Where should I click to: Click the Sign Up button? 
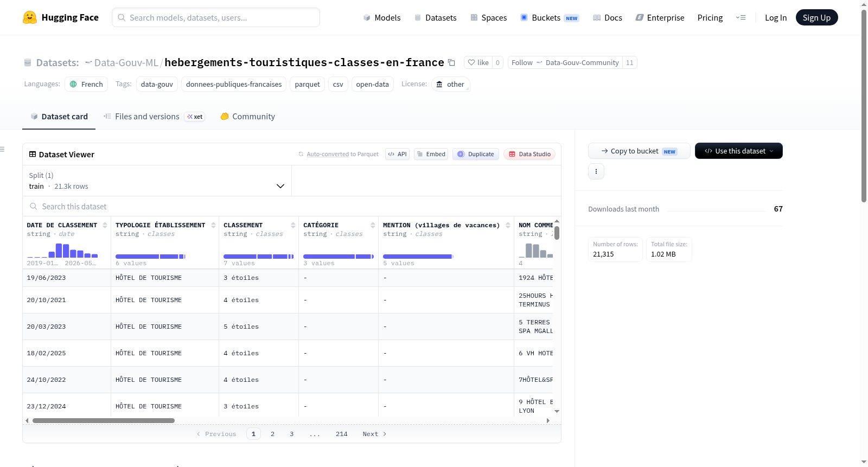816,17
